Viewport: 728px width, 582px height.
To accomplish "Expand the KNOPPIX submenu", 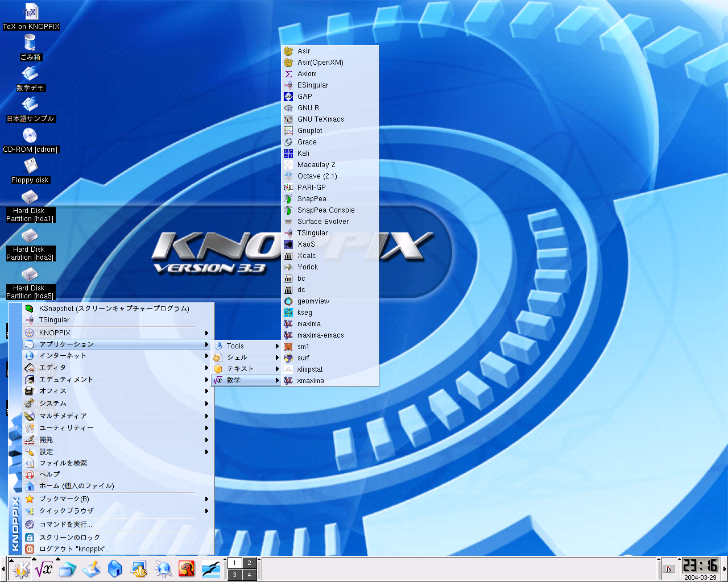I will click(117, 333).
